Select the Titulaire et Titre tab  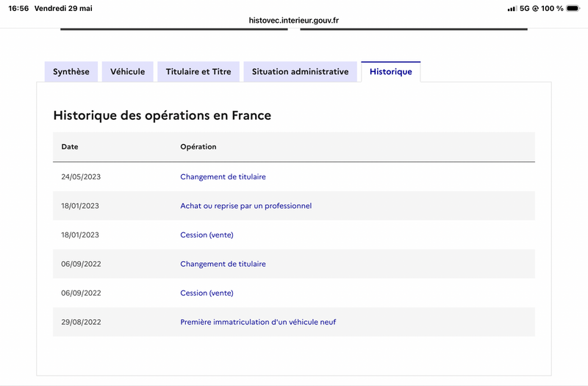coord(198,71)
